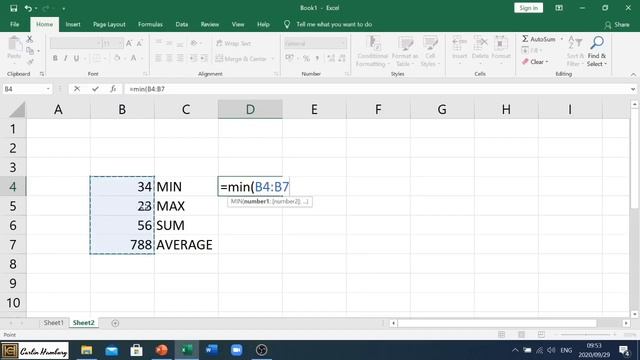Toggle Italic formatting
The height and width of the screenshot is (360, 640).
[66, 59]
